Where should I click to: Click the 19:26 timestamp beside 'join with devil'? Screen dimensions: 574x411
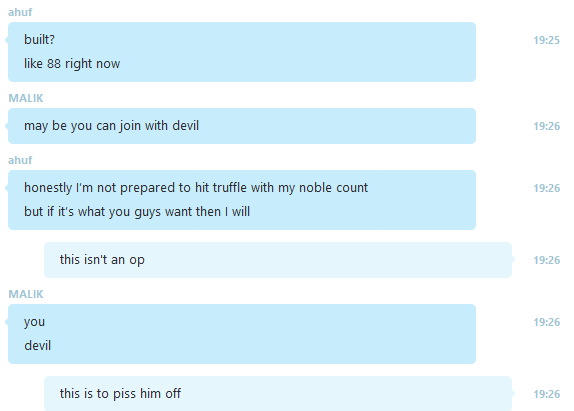[546, 126]
